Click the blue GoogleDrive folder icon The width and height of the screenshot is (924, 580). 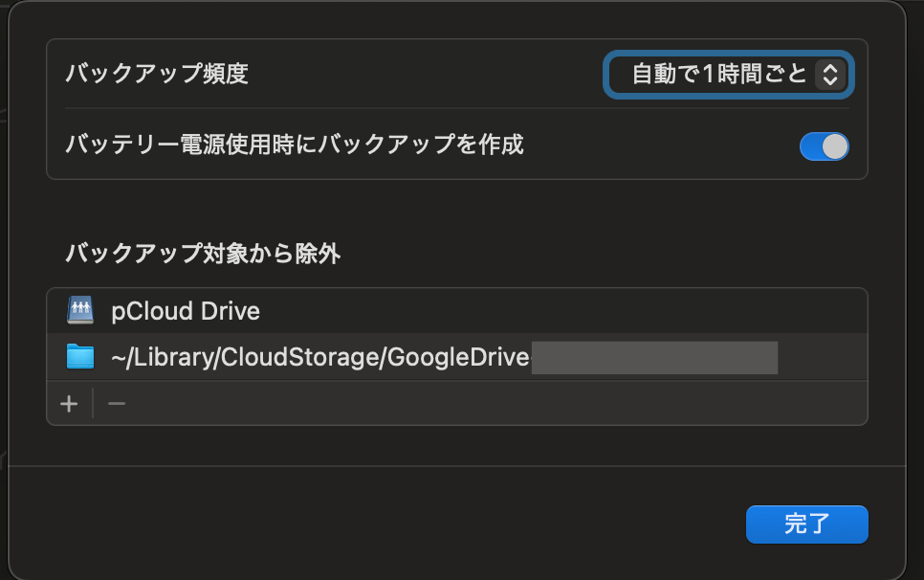80,357
